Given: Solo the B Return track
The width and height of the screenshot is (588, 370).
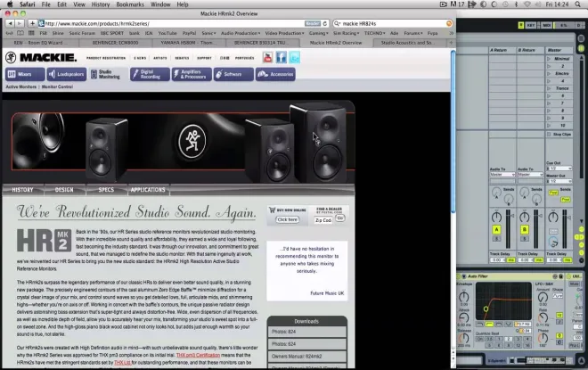Looking at the screenshot, I should coord(525,239).
